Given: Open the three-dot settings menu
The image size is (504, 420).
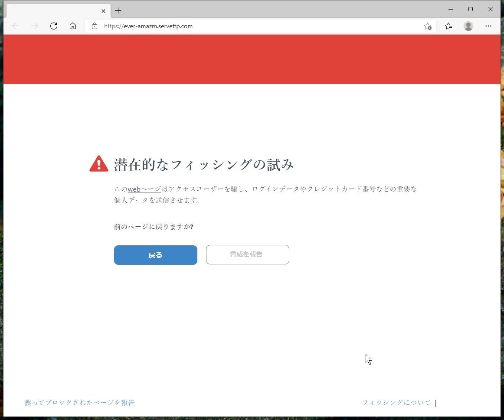Looking at the screenshot, I should (x=488, y=26).
